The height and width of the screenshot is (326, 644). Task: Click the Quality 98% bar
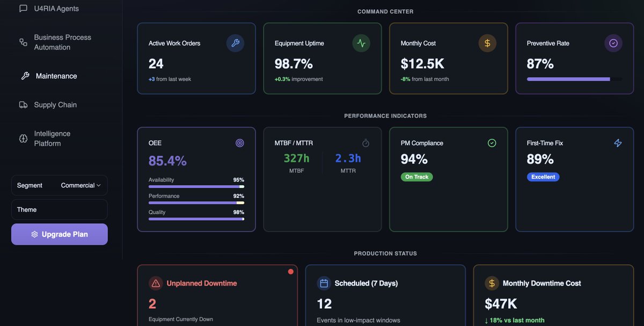pos(196,219)
